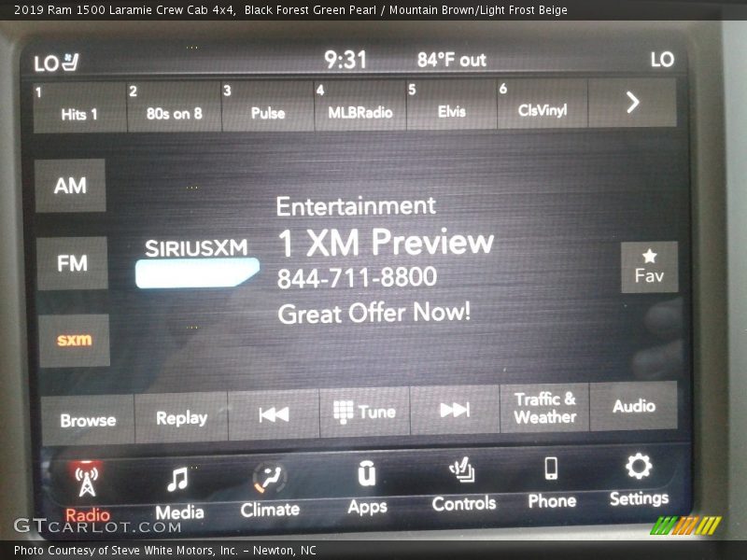Screen dimensions: 747x560
Task: Tap the heated seat icon
Action: pos(72,62)
